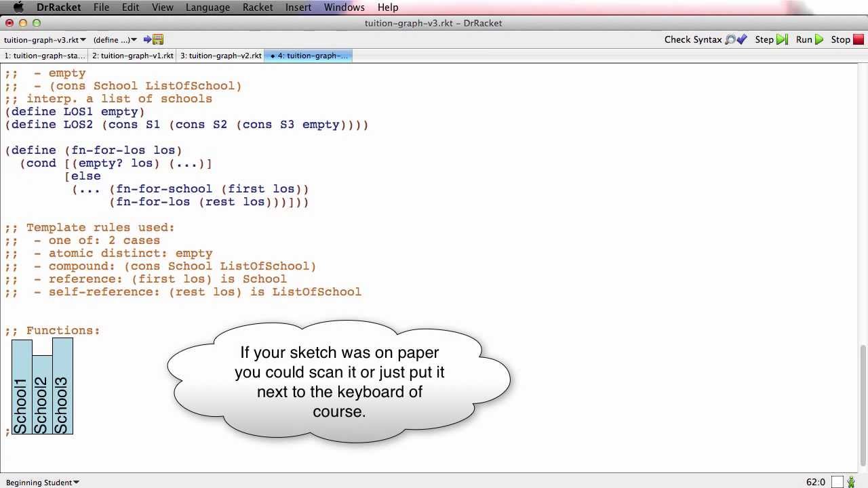Click the line "(define (fn-for-los los)"

[94, 150]
